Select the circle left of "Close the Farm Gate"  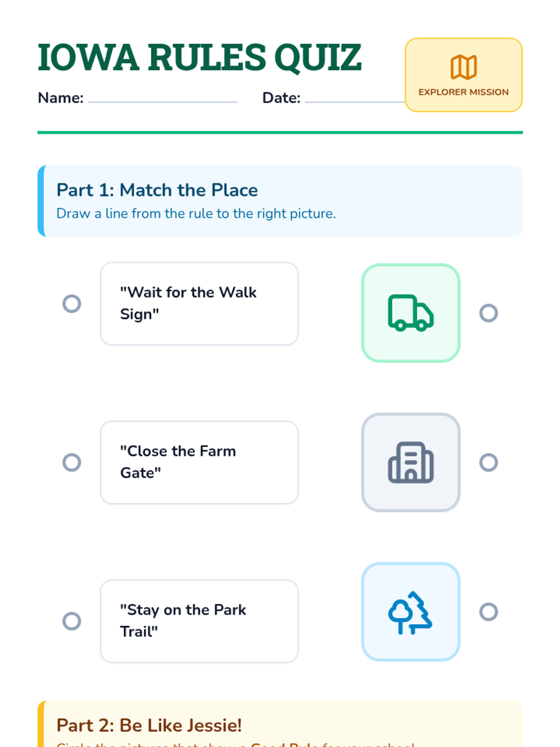click(x=72, y=462)
